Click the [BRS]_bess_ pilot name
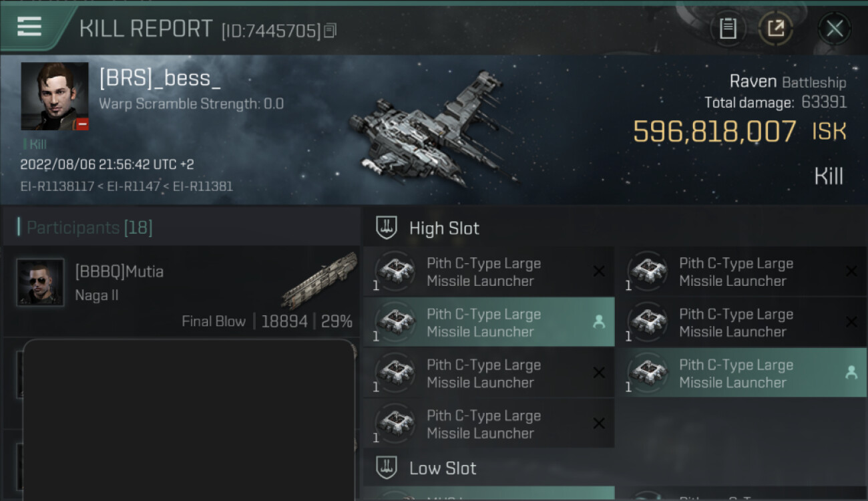 (160, 78)
